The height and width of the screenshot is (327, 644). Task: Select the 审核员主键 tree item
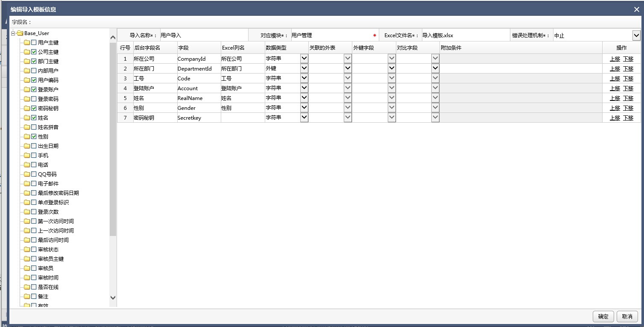[50, 259]
